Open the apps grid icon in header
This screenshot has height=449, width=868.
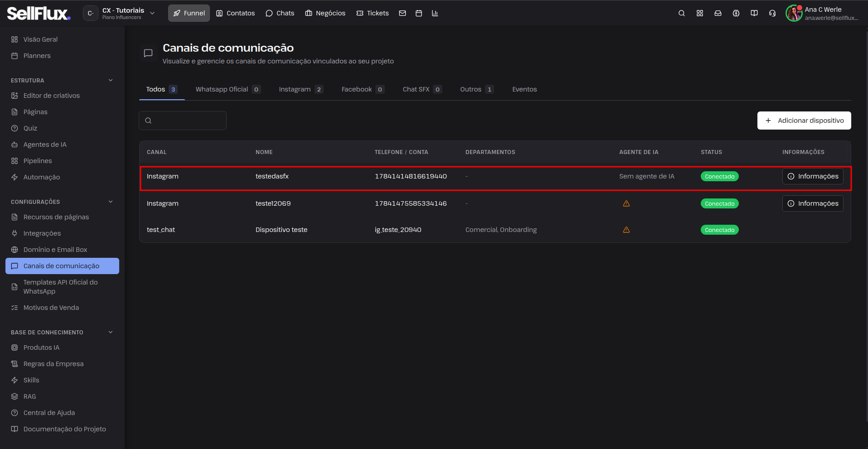point(700,13)
